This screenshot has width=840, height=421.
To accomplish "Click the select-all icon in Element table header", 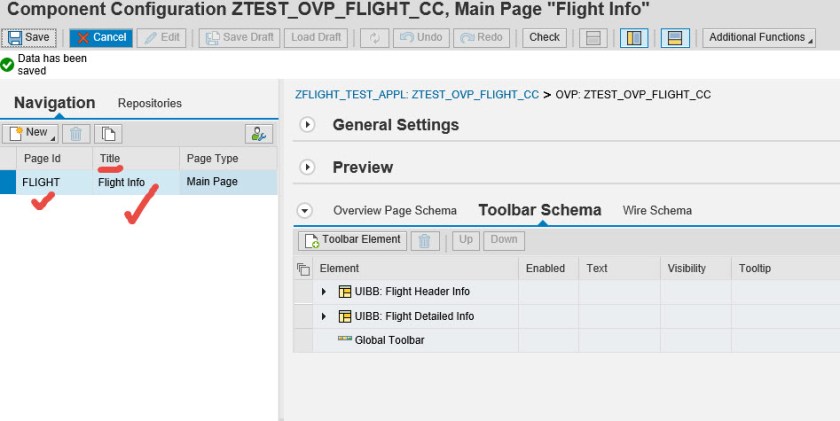I will click(303, 269).
